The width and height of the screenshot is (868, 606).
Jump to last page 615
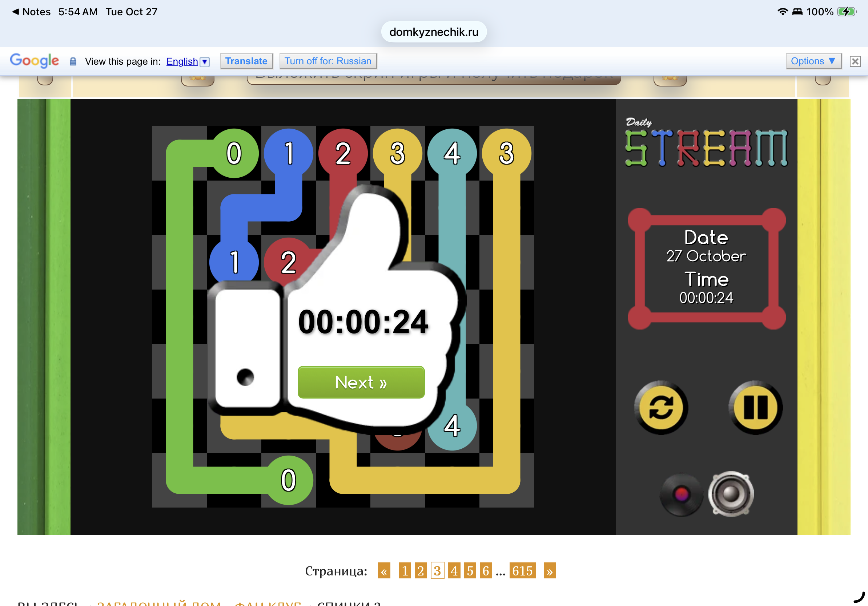522,570
